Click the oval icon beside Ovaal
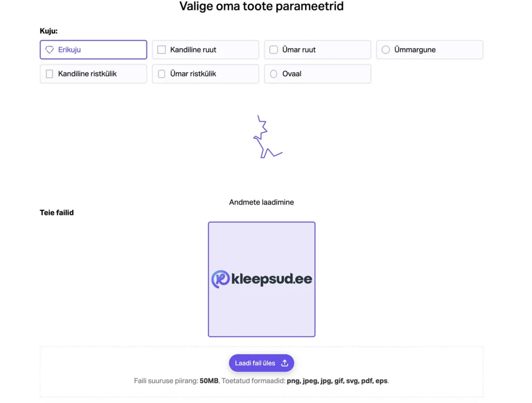 coord(273,74)
